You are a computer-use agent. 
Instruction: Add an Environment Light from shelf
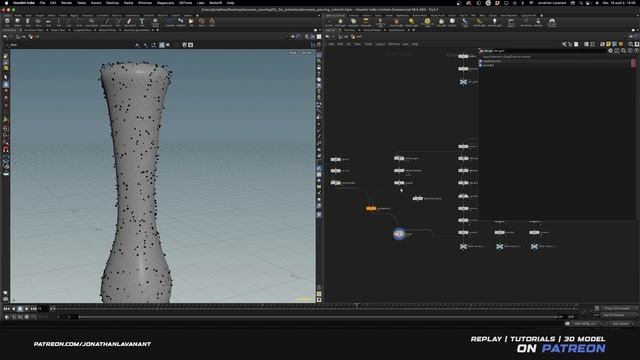[x=427, y=22]
